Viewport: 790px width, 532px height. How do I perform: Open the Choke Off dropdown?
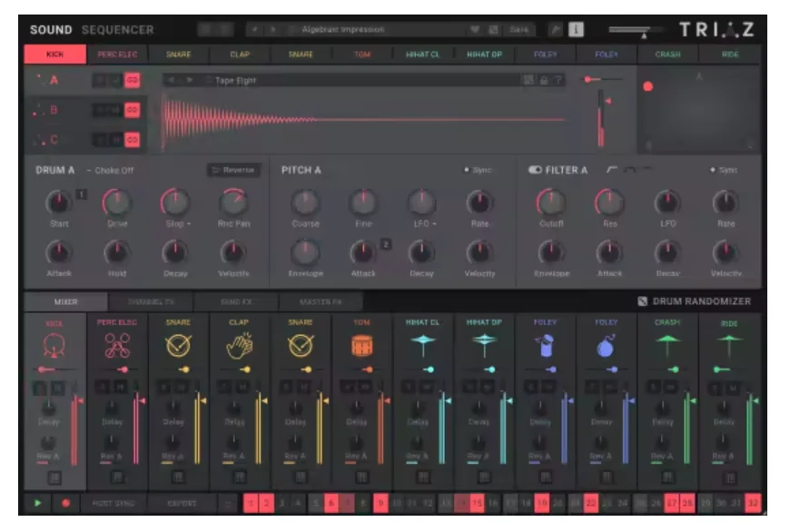[x=111, y=171]
